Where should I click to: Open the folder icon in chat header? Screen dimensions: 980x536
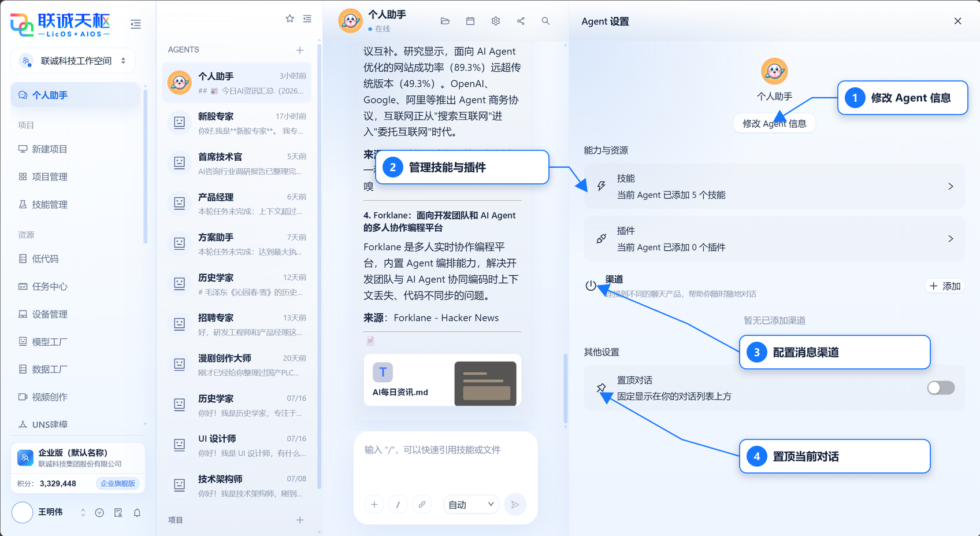click(445, 21)
